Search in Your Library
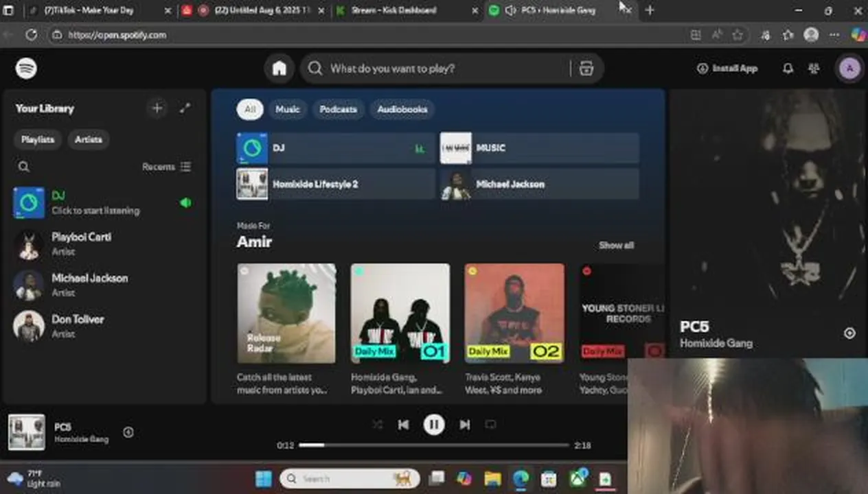 click(x=24, y=167)
